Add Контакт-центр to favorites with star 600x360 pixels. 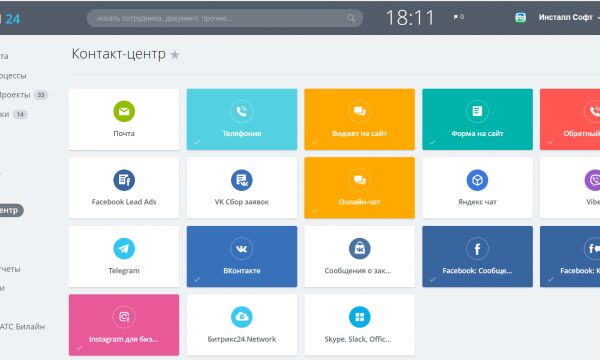point(175,55)
